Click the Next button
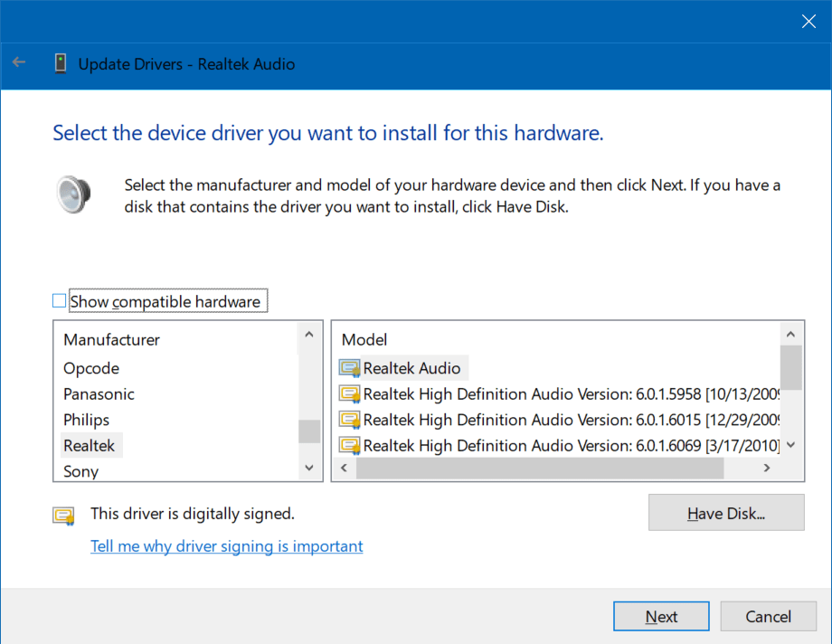 [x=661, y=616]
